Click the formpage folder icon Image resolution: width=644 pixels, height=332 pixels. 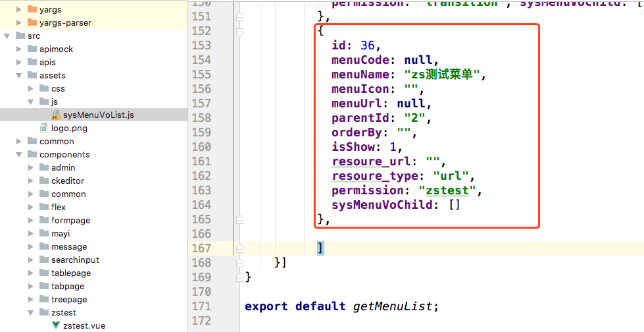[x=44, y=220]
